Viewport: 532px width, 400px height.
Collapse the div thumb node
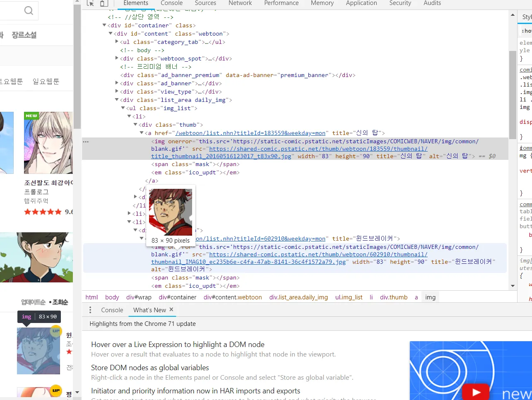[x=135, y=125]
